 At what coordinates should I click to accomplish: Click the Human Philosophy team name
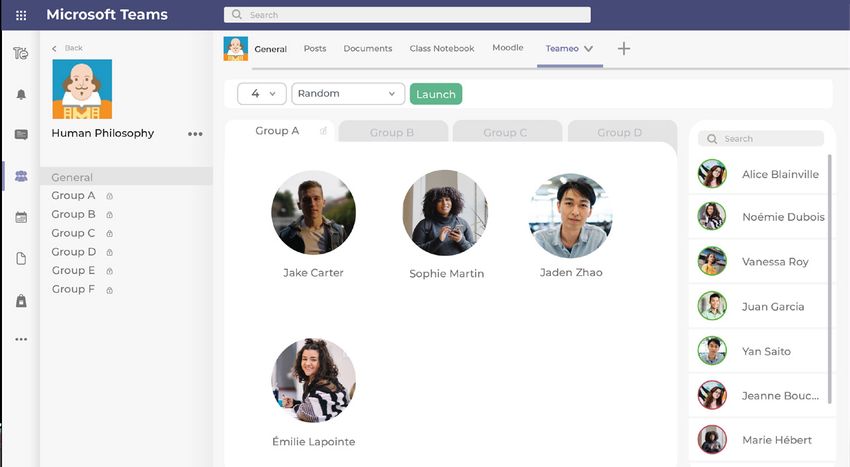tap(103, 133)
